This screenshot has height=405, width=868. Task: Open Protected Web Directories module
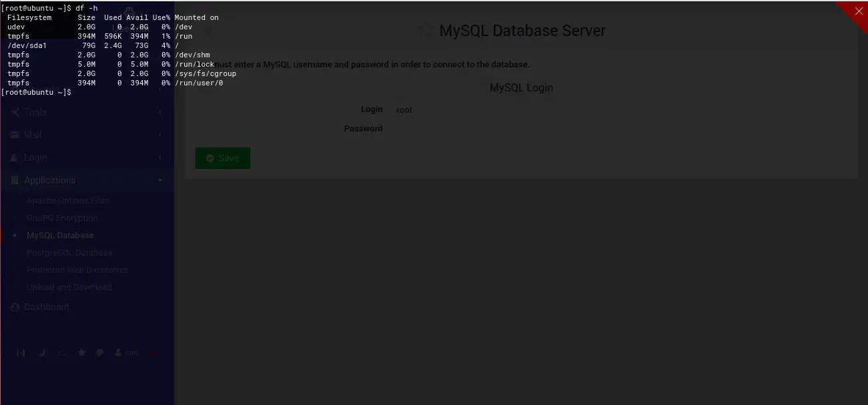pos(77,270)
